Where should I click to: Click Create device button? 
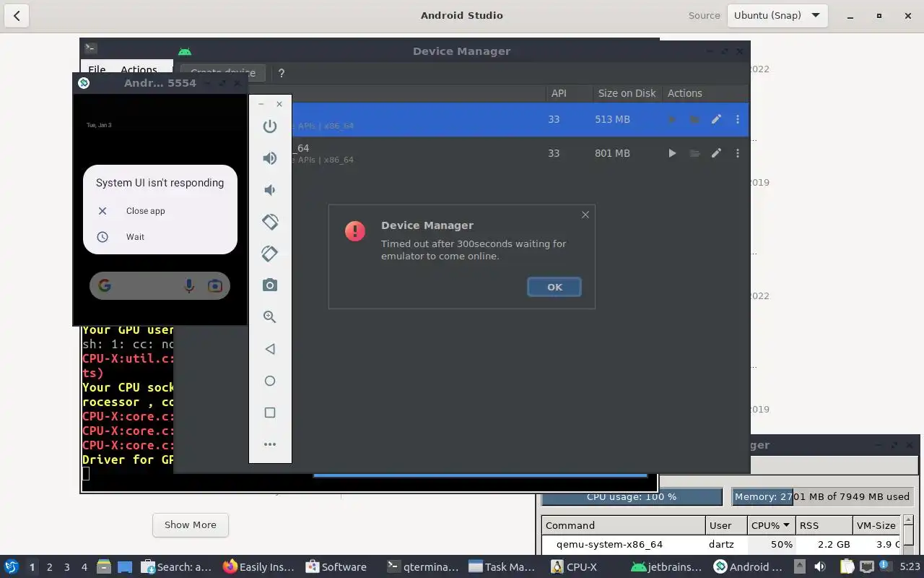click(x=223, y=73)
